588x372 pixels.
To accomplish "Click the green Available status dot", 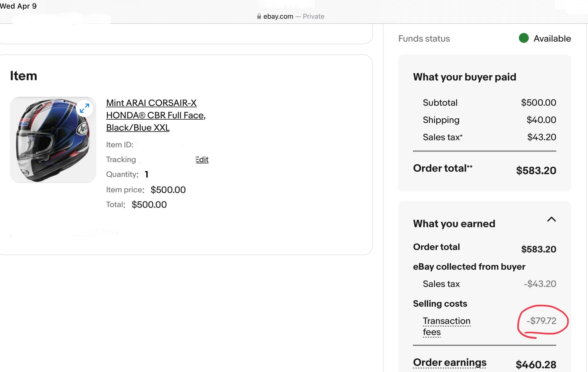I will click(524, 38).
